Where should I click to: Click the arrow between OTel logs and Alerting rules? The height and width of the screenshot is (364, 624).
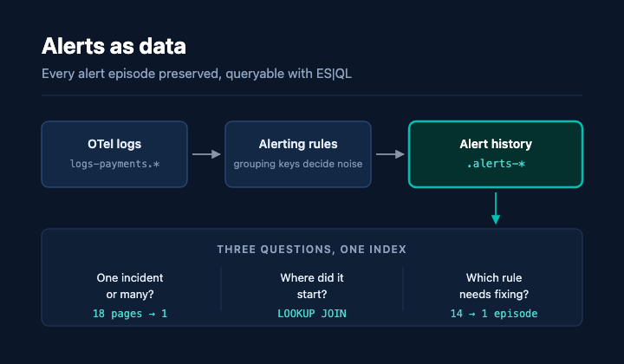pos(206,154)
